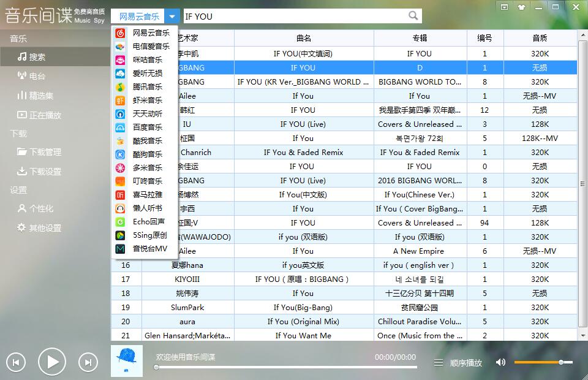Select the If You Want Me row
Image resolution: width=588 pixels, height=380 pixels.
344,335
